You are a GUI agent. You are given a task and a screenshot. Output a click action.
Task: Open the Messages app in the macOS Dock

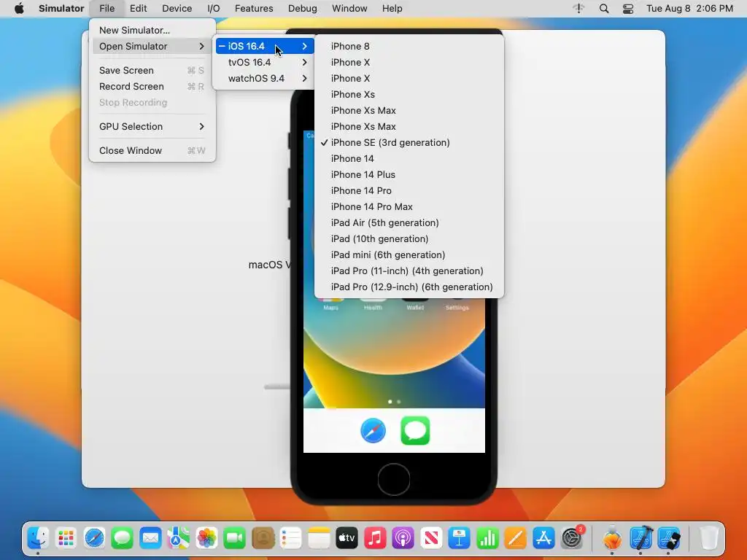123,538
